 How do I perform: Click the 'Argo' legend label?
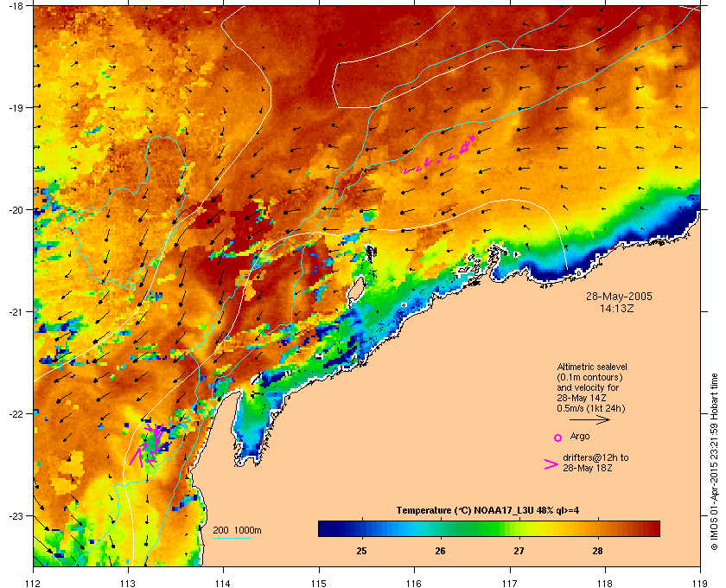(580, 436)
